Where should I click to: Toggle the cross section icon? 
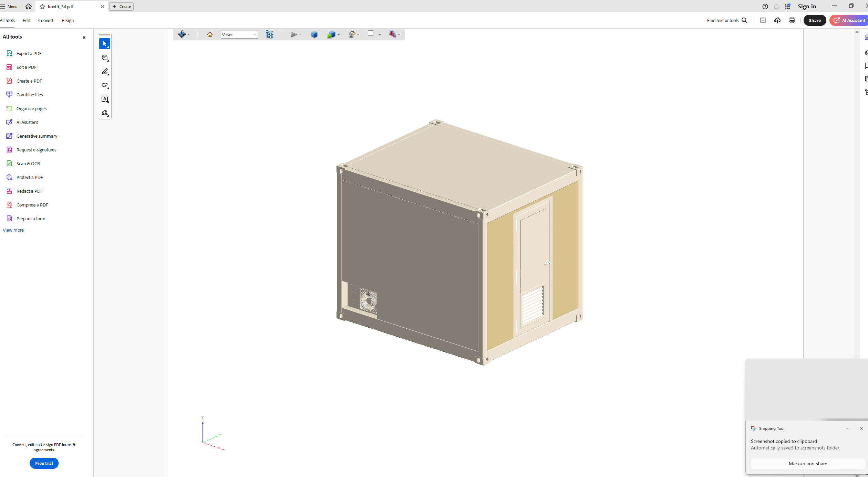(392, 34)
